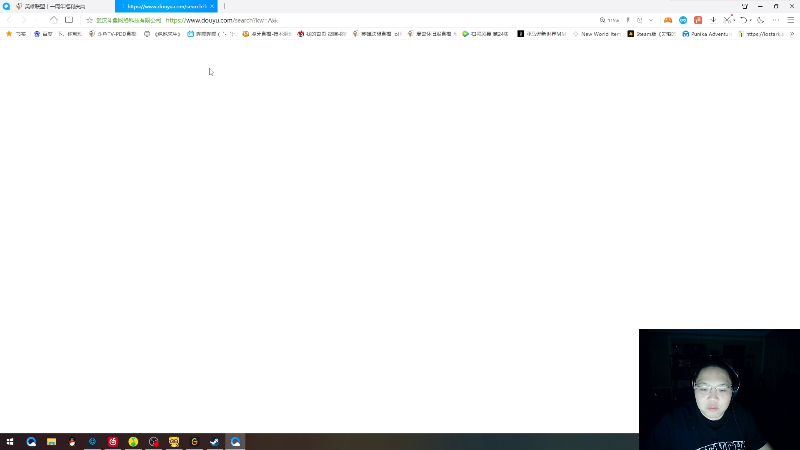Open the home page icon
800x450 pixels.
coord(54,20)
